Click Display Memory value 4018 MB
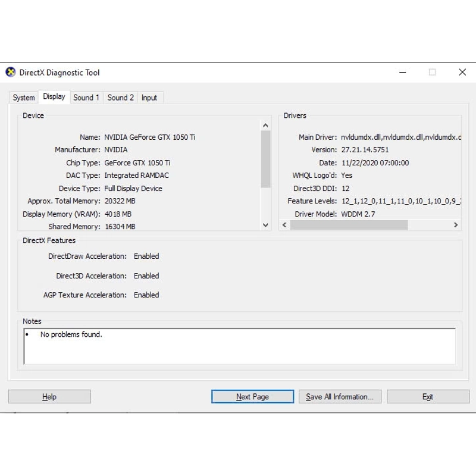This screenshot has width=476, height=476. [118, 214]
